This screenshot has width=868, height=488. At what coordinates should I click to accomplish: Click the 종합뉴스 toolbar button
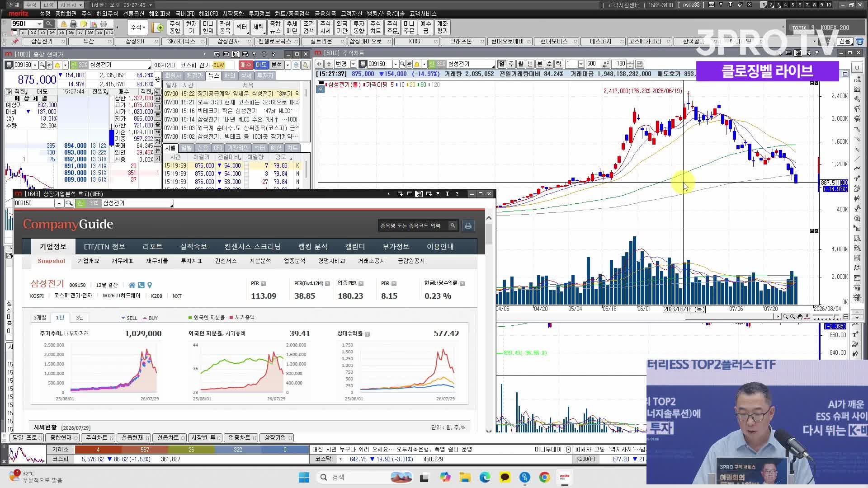pos(275,27)
